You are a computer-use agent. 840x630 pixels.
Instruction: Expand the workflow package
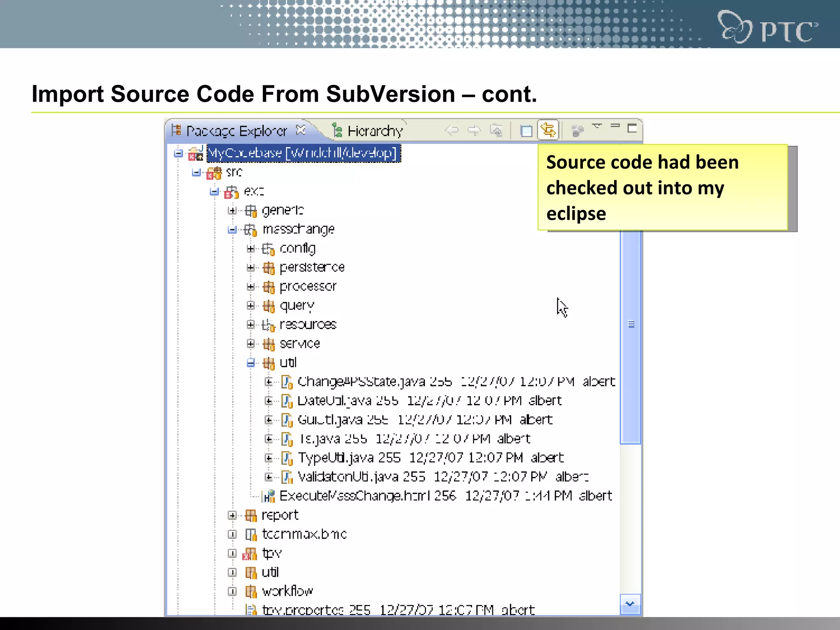point(232,591)
